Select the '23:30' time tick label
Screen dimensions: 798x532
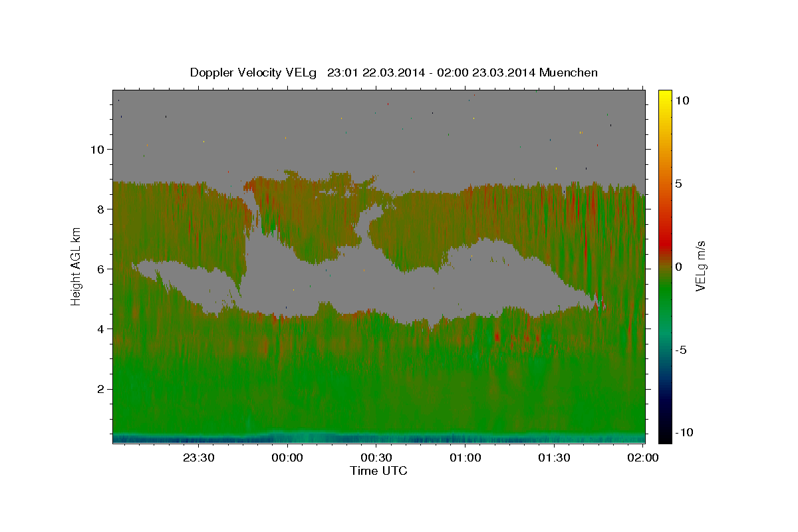[199, 458]
